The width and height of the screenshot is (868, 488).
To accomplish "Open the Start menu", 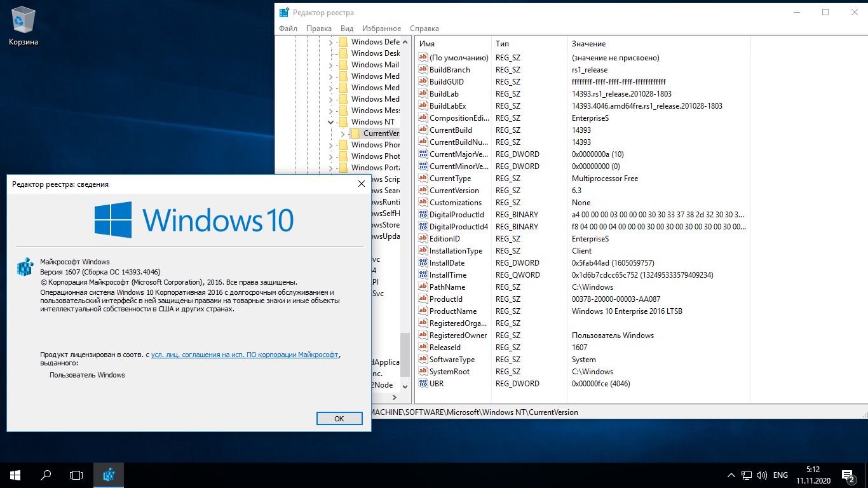I will coord(15,475).
